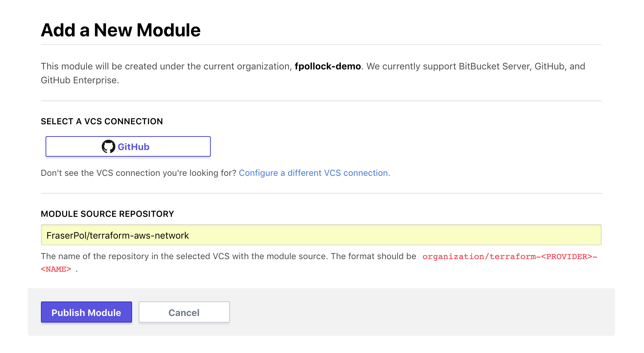Place cursor on FraserPol/terraform-aws-network text
644x353 pixels.
(x=118, y=235)
